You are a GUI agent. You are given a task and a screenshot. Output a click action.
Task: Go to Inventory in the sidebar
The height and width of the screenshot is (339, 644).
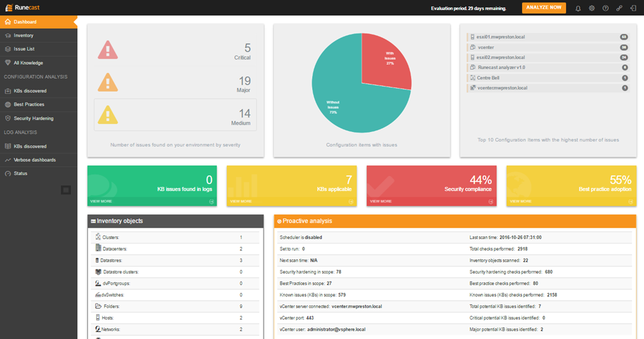[38, 35]
